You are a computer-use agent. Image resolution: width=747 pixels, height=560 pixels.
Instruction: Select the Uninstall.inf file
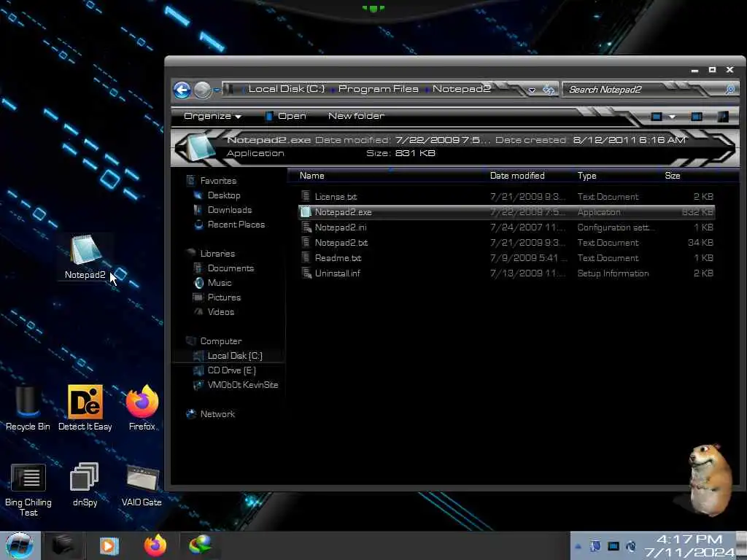507,273
